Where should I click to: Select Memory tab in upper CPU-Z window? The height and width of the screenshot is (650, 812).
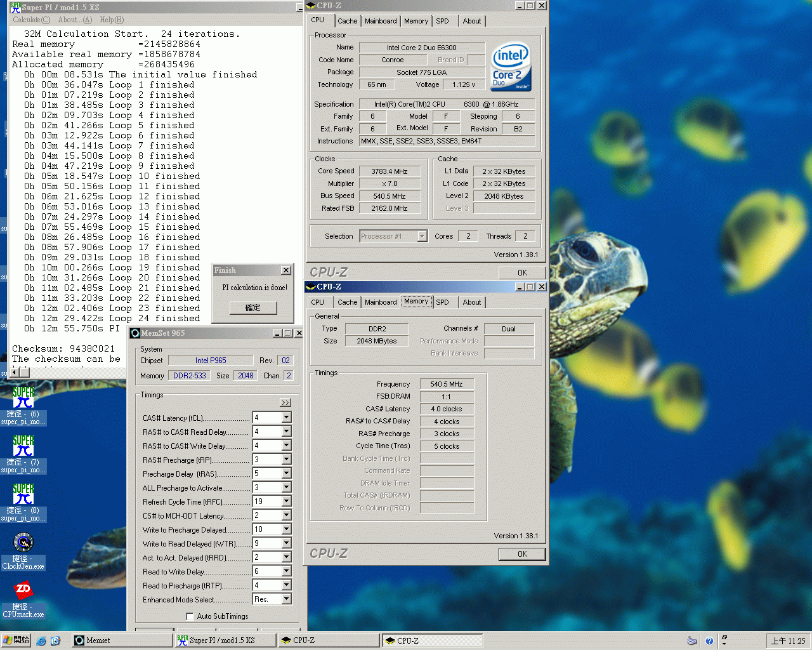[x=416, y=21]
